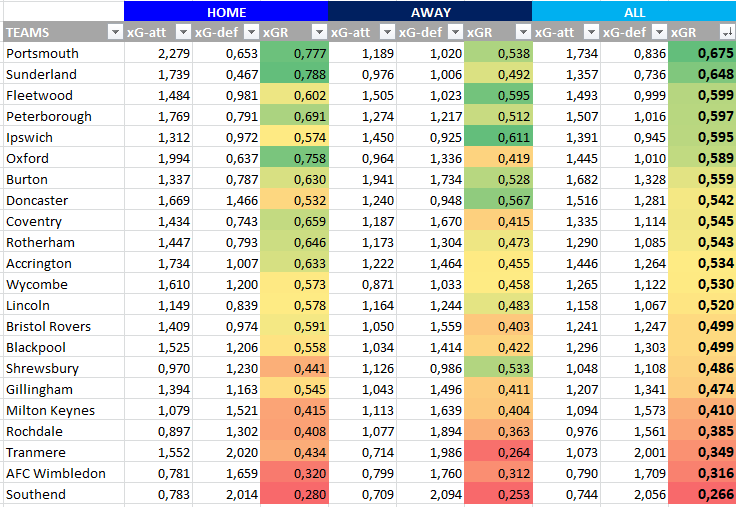Select Rochdale away xG-def value 1,894
Viewport: 736px width, 507px height.
pos(430,431)
